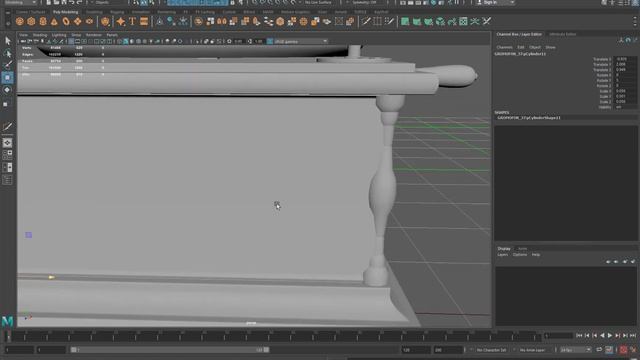
Task: Activate the Scale tool in toolbox
Action: [x=6, y=104]
